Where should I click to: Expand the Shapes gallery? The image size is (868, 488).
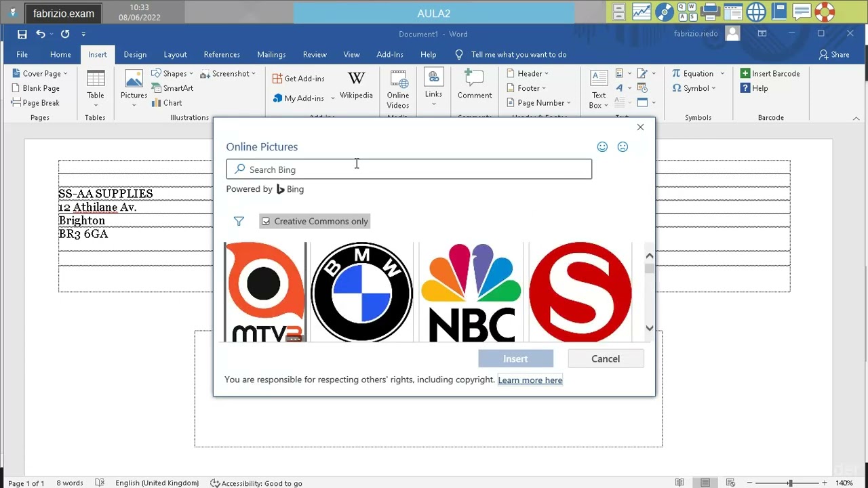click(x=172, y=73)
